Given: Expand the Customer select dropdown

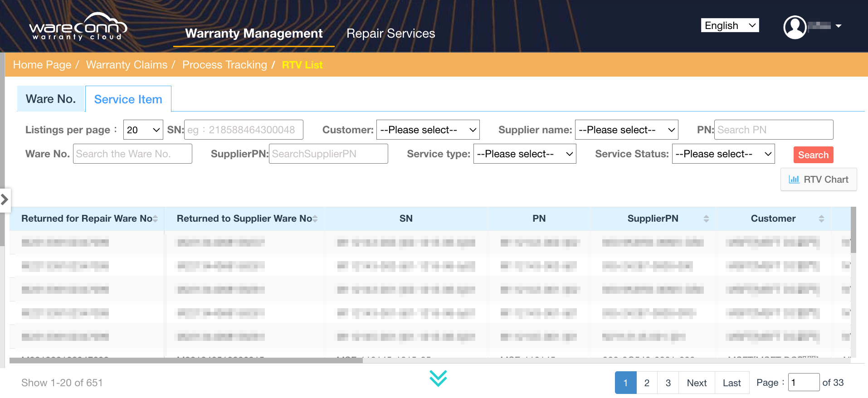Looking at the screenshot, I should coord(428,130).
